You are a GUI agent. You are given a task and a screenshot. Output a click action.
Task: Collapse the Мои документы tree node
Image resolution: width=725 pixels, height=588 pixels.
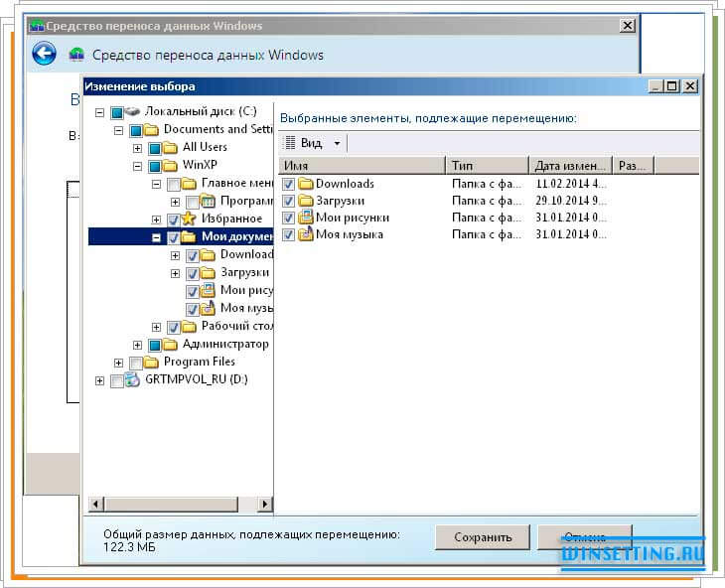click(157, 237)
